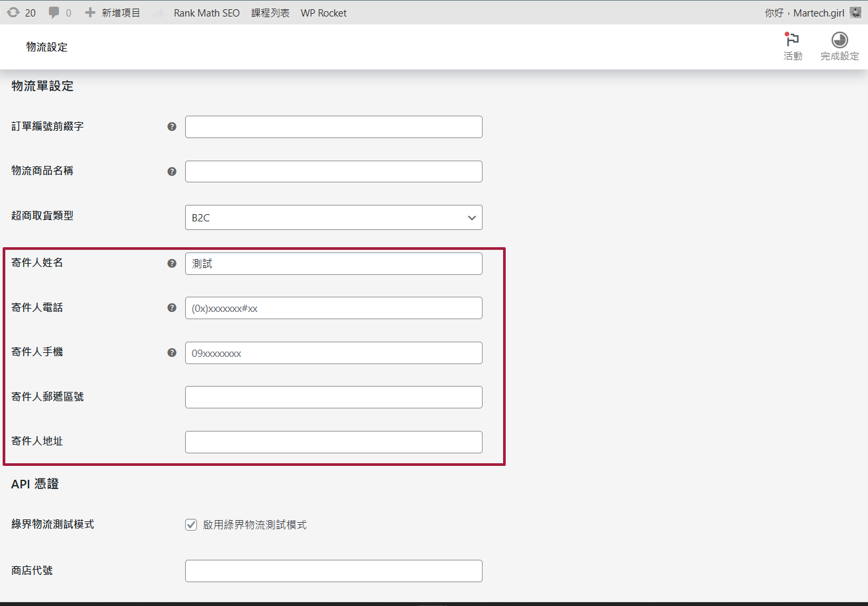The height and width of the screenshot is (606, 868).
Task: Click the Martech.girl user avatar
Action: pyautogui.click(x=855, y=13)
